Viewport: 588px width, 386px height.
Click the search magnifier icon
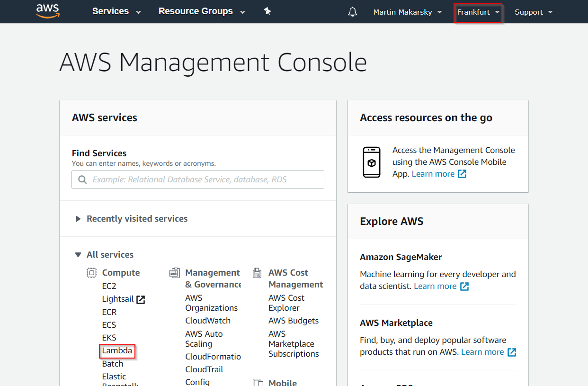click(82, 180)
